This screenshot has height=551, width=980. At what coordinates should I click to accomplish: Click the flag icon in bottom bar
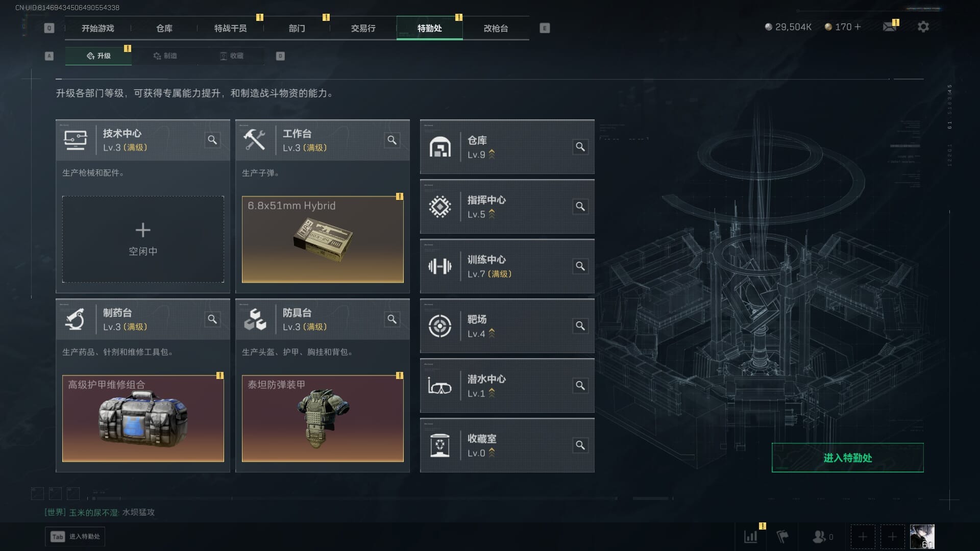pos(782,537)
